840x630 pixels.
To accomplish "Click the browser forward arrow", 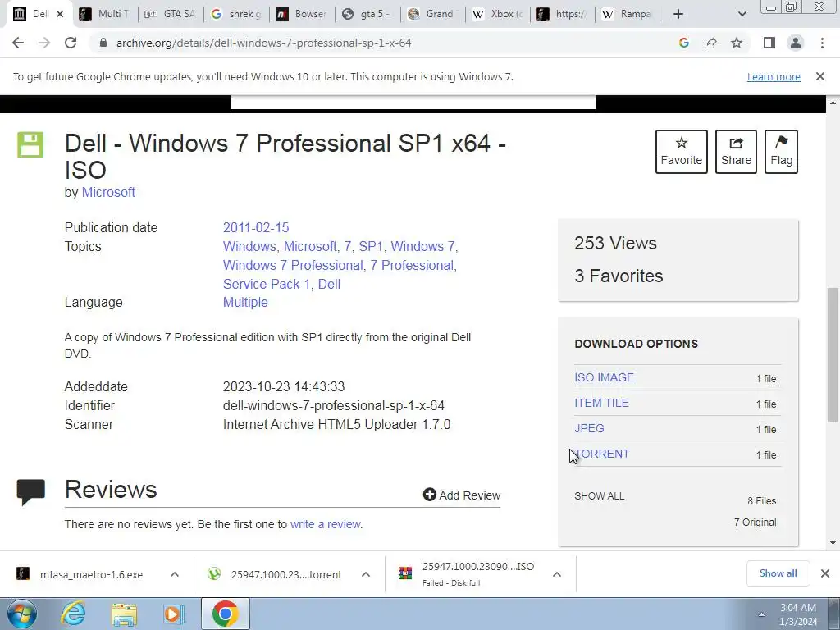I will pos(44,43).
